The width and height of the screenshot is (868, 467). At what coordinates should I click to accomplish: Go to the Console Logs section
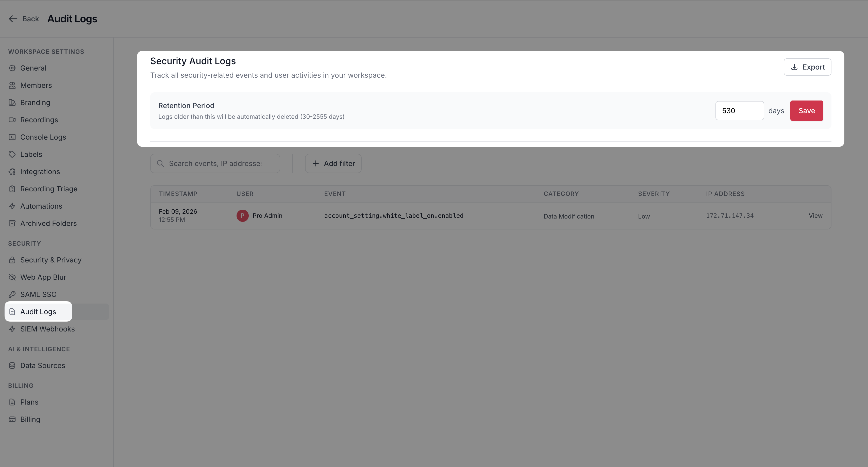click(x=43, y=137)
